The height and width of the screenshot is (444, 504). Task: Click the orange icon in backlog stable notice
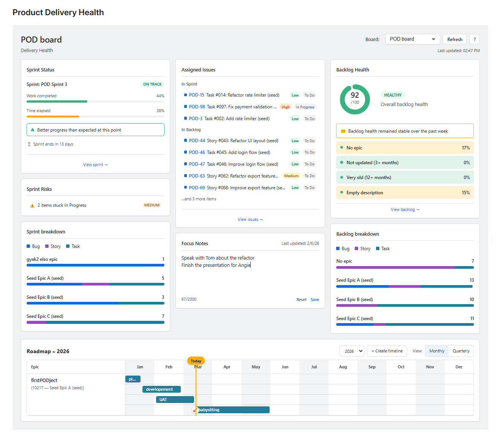(x=343, y=131)
